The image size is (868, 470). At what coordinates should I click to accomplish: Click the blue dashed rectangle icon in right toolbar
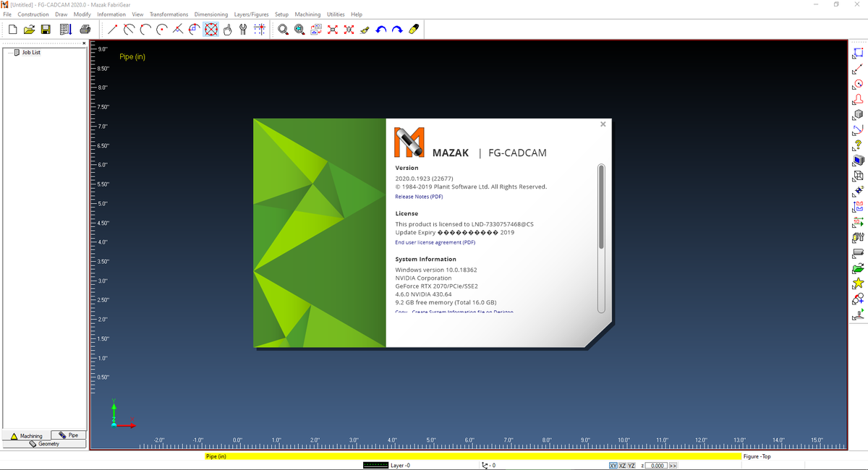click(x=859, y=53)
